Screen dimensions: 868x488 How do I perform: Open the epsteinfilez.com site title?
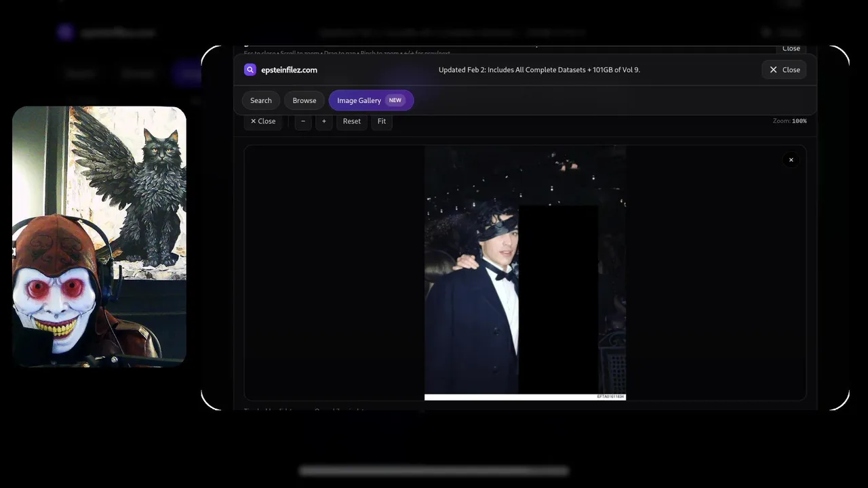coord(289,70)
